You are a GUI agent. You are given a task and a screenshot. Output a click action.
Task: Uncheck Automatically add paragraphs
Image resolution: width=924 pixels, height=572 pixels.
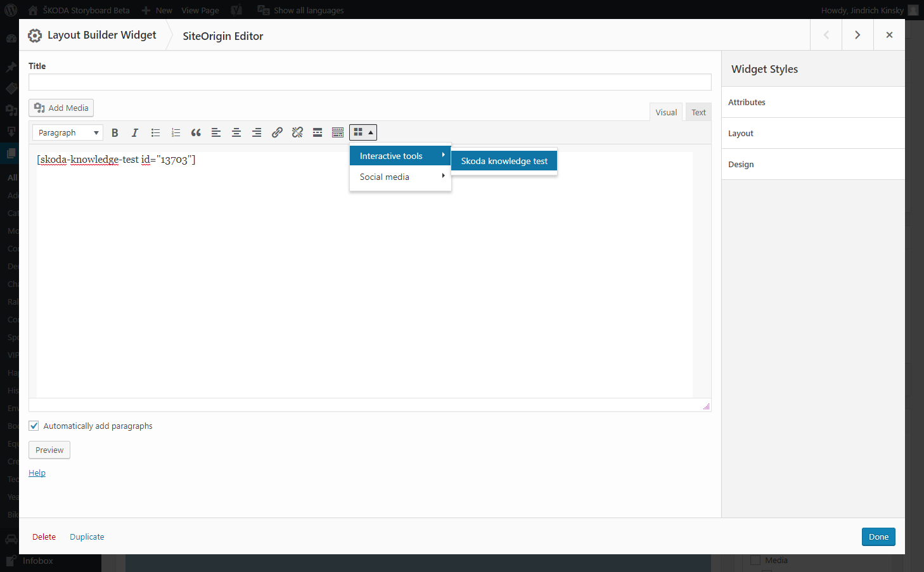tap(34, 426)
